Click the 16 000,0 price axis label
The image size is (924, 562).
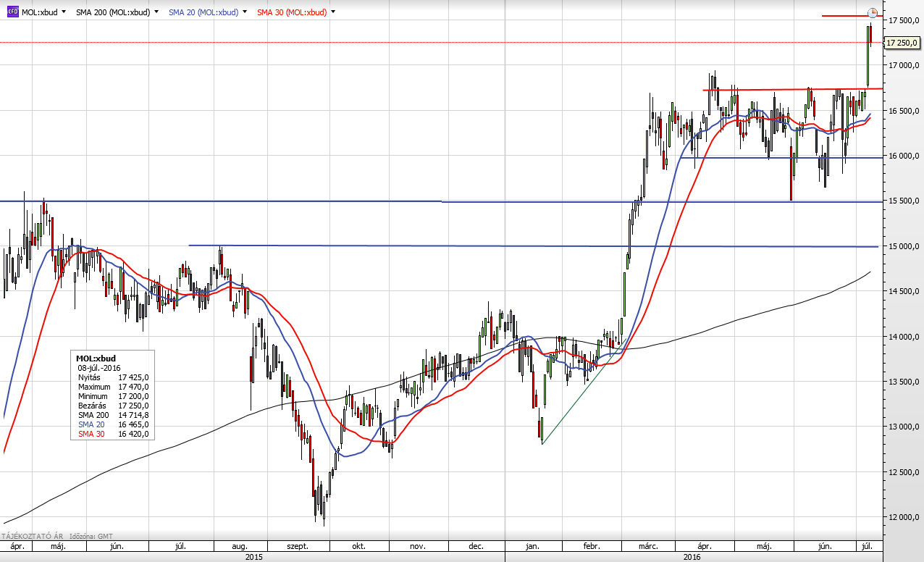(903, 156)
